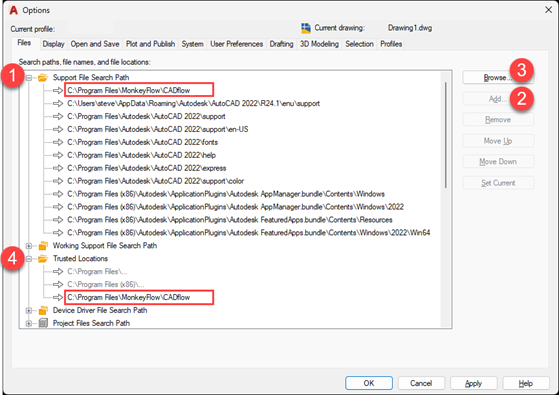Switch to the Plot and Publish tab

(x=150, y=44)
